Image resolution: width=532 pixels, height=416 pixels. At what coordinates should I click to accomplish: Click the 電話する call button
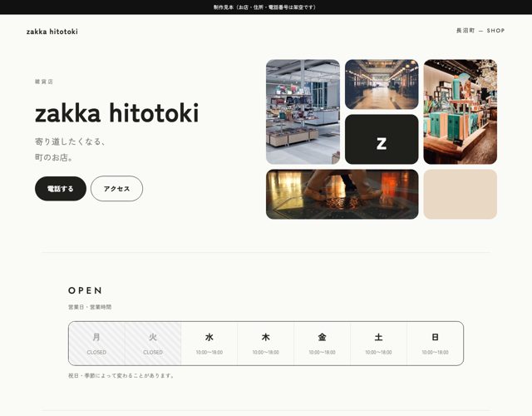click(61, 189)
